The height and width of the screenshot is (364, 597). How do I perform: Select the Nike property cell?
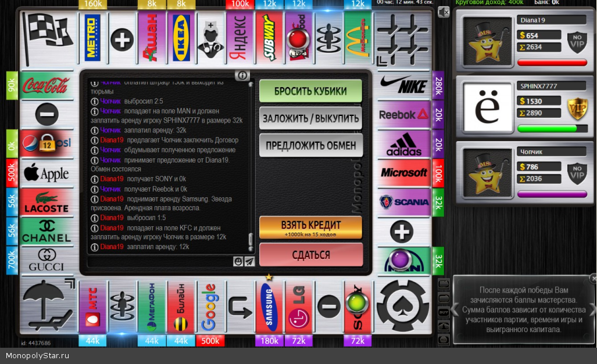pos(403,85)
